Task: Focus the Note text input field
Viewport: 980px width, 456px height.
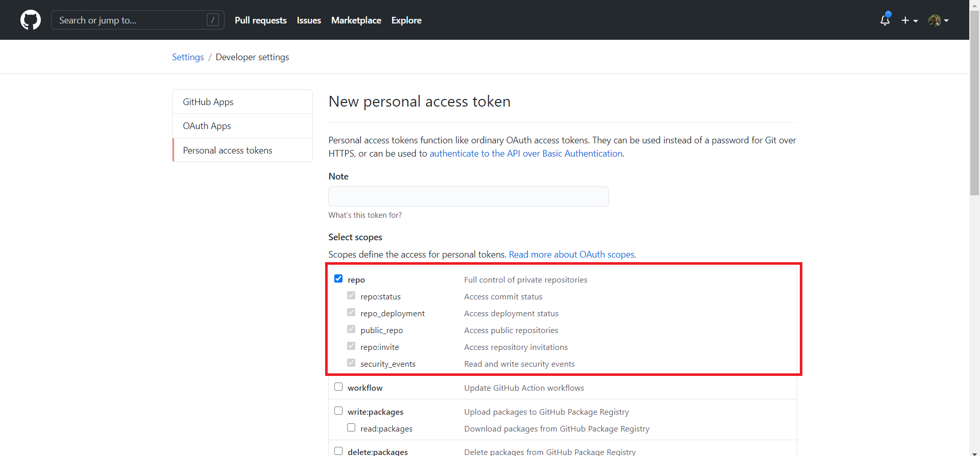Action: (468, 196)
